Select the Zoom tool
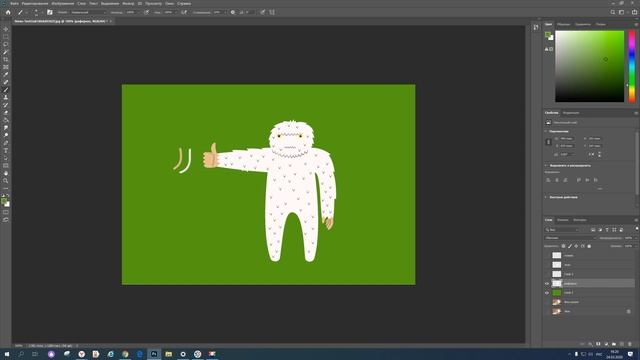The width and height of the screenshot is (640, 360). point(6,181)
